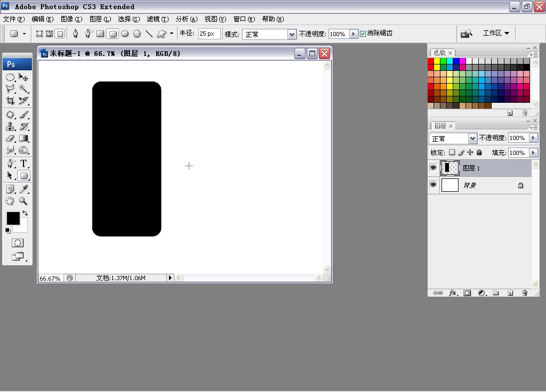The height and width of the screenshot is (392, 546).
Task: Pick Polygon shape in options bar
Action: [137, 34]
